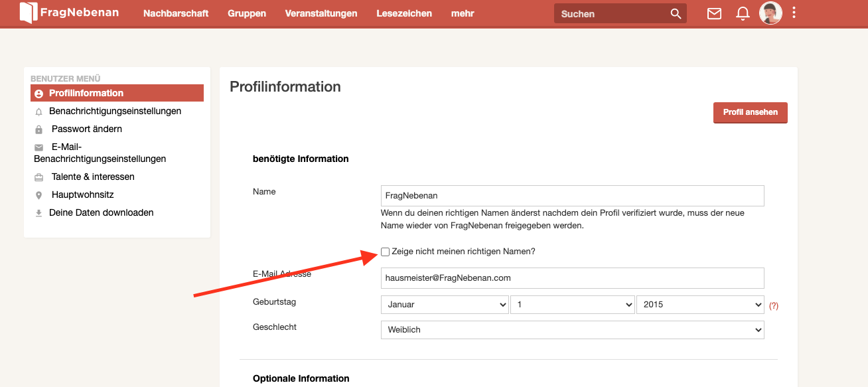Screen dimensions: 868x387
Task: Go to Veranstaltungen in the top navigation
Action: 321,13
